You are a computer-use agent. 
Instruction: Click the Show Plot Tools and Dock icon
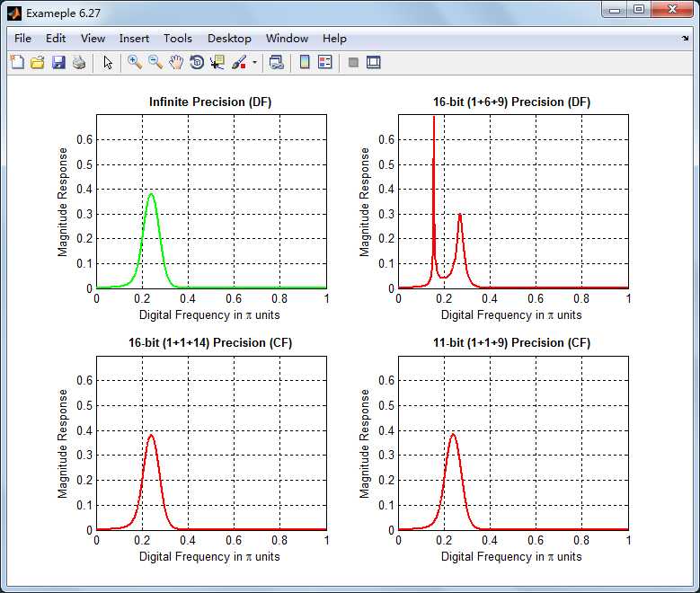[373, 62]
